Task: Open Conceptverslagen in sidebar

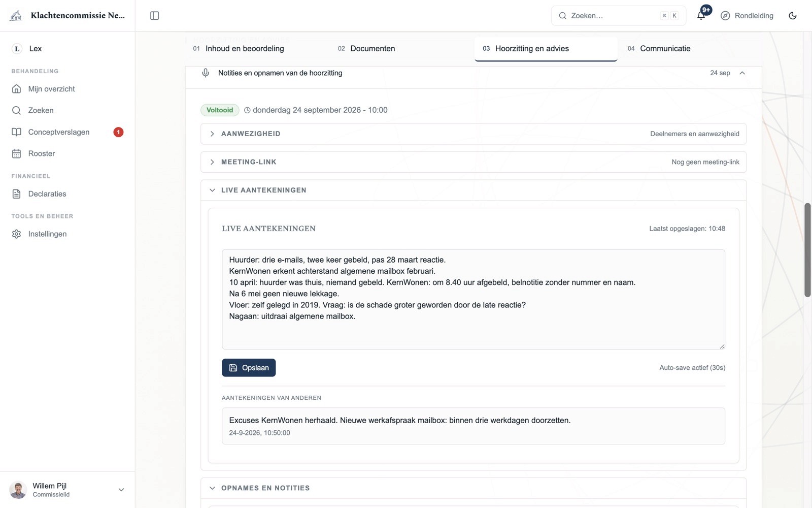Action: [67, 132]
